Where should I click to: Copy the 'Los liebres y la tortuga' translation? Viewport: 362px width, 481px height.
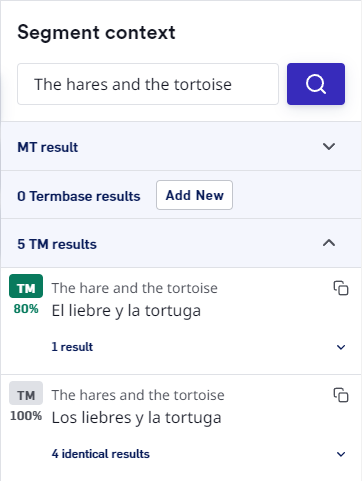point(341,395)
